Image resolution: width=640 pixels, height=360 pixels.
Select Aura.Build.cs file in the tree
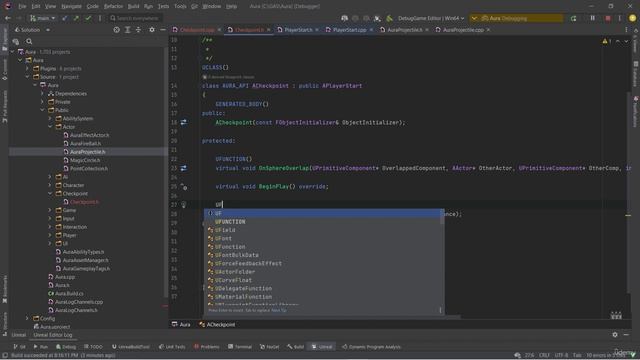pyautogui.click(x=69, y=293)
